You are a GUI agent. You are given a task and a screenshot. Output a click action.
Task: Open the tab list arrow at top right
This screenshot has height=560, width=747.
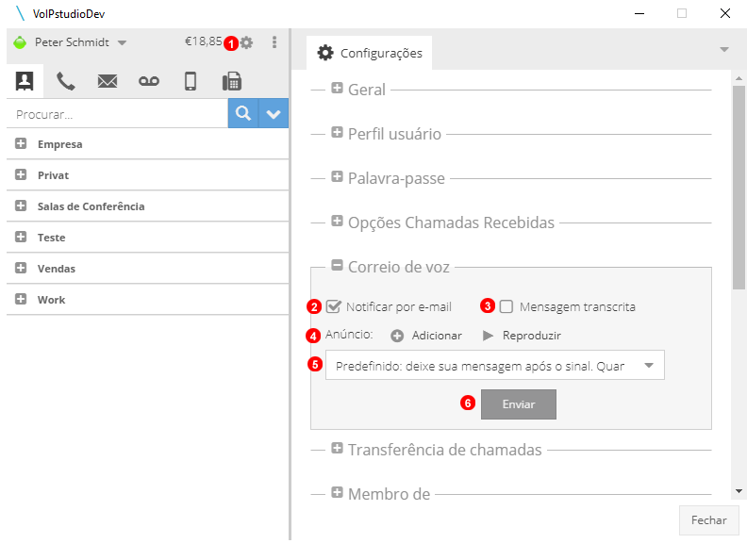click(x=724, y=50)
